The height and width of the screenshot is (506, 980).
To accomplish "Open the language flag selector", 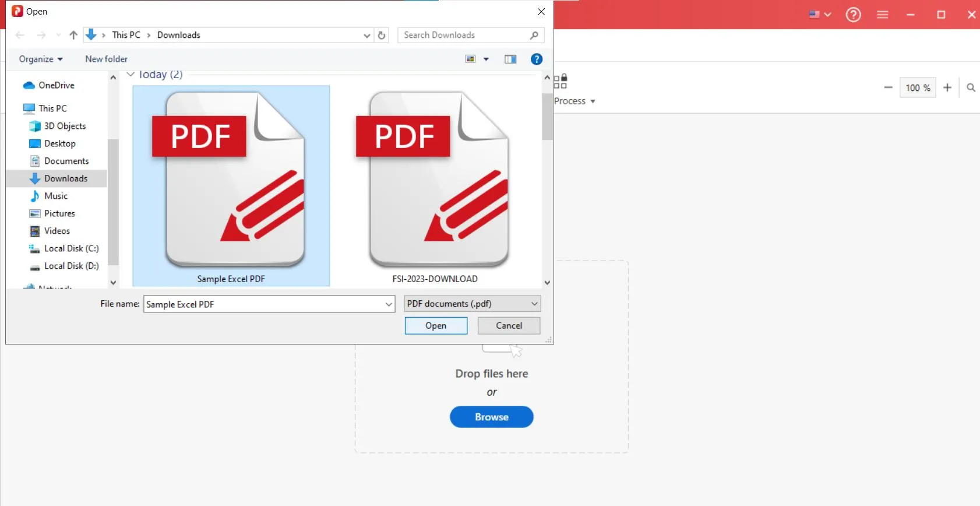I will pos(820,15).
